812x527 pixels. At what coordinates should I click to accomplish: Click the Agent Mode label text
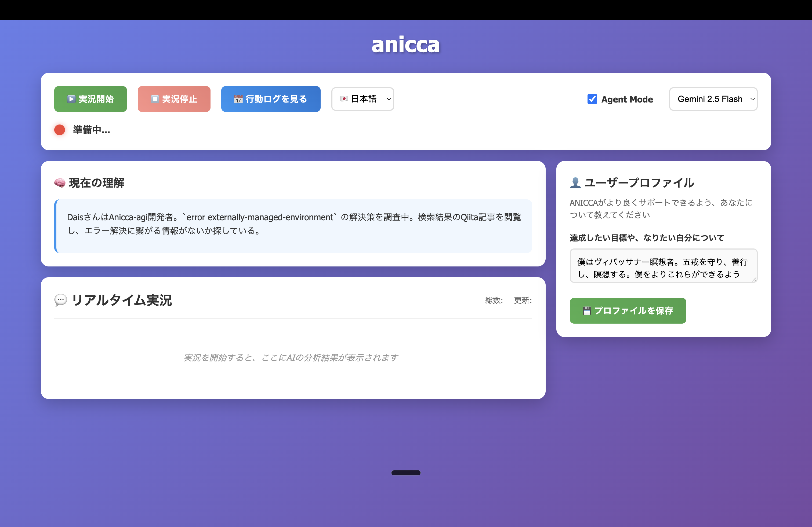[x=627, y=100]
